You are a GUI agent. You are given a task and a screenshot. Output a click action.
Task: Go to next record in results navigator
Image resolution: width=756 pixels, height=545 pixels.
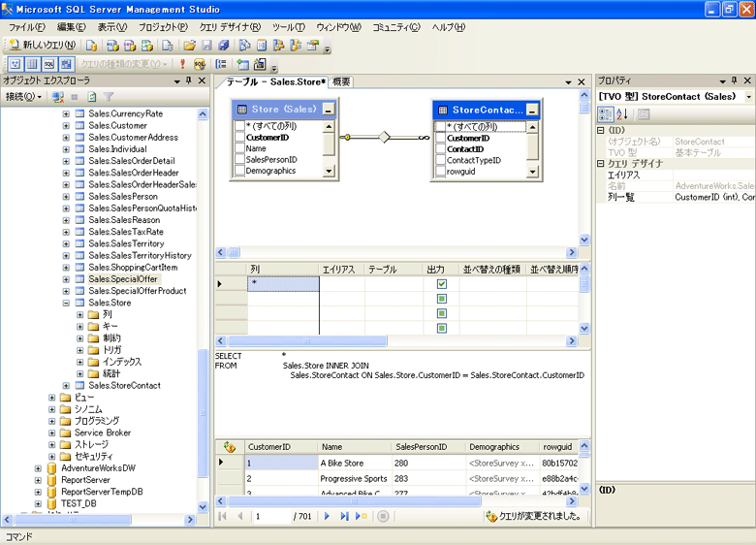(328, 517)
